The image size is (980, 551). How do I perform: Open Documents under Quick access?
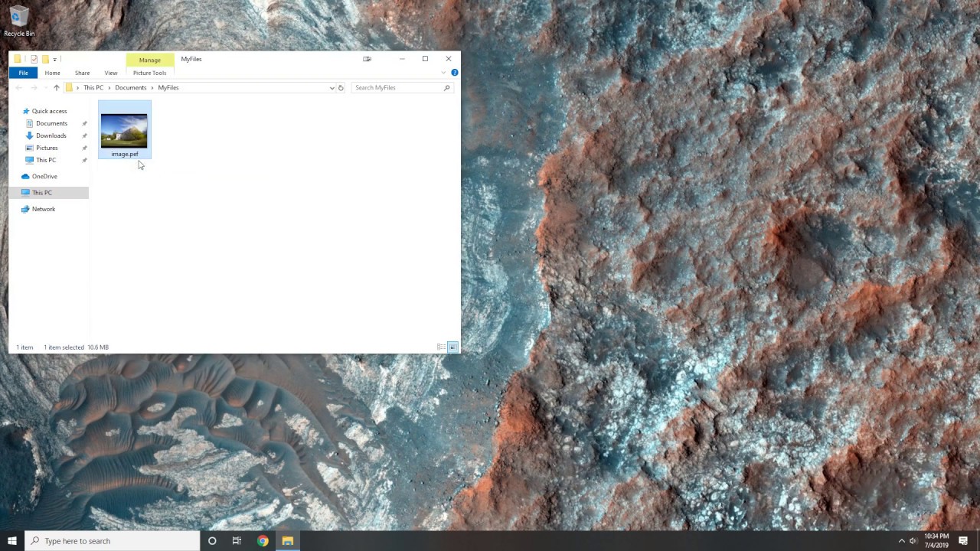click(51, 123)
